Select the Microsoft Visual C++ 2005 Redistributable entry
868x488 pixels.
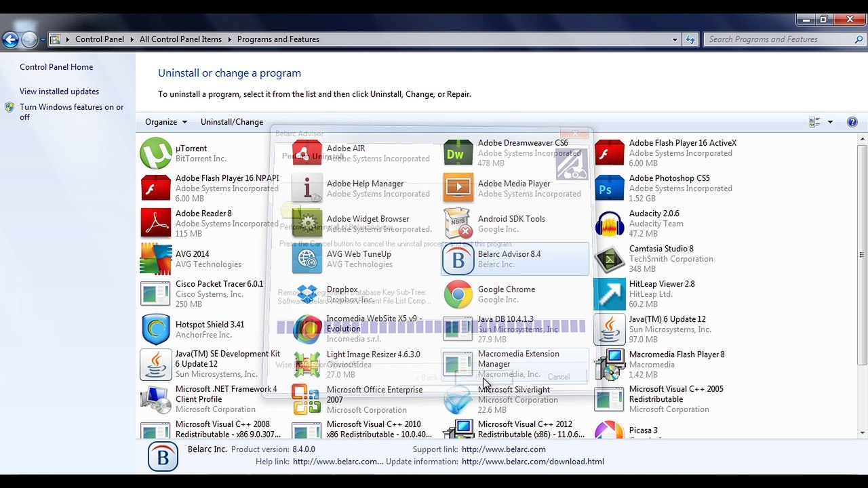click(x=665, y=399)
